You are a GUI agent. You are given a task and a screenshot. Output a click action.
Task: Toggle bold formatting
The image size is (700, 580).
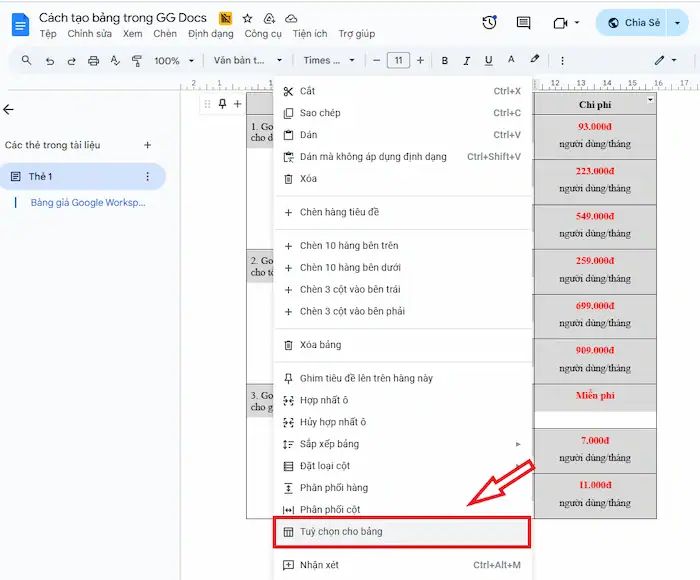pyautogui.click(x=445, y=61)
